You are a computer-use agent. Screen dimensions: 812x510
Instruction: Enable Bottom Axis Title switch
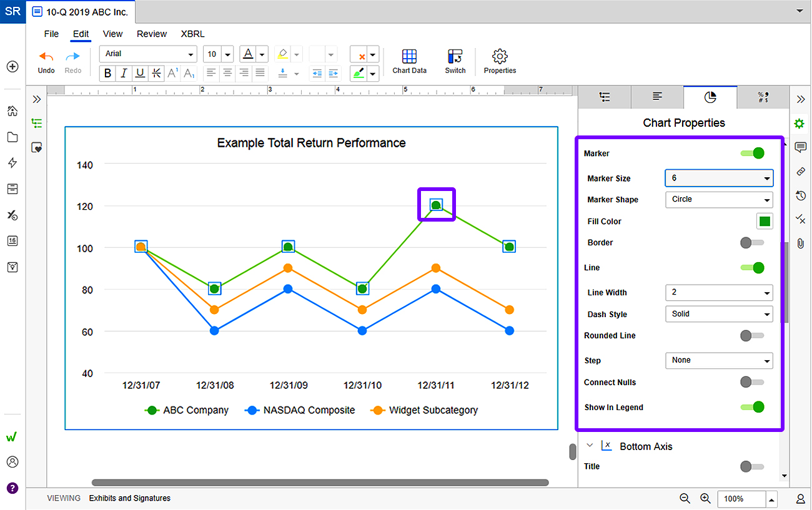click(752, 466)
